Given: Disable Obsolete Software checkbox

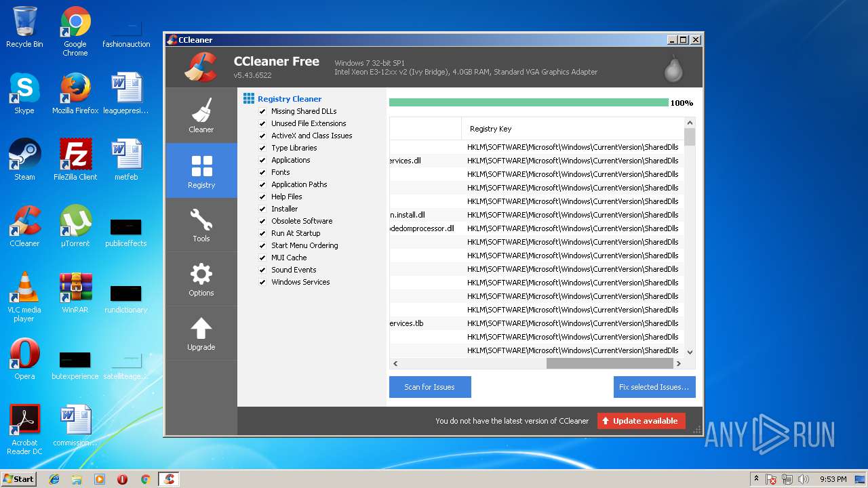Looking at the screenshot, I should pos(262,222).
